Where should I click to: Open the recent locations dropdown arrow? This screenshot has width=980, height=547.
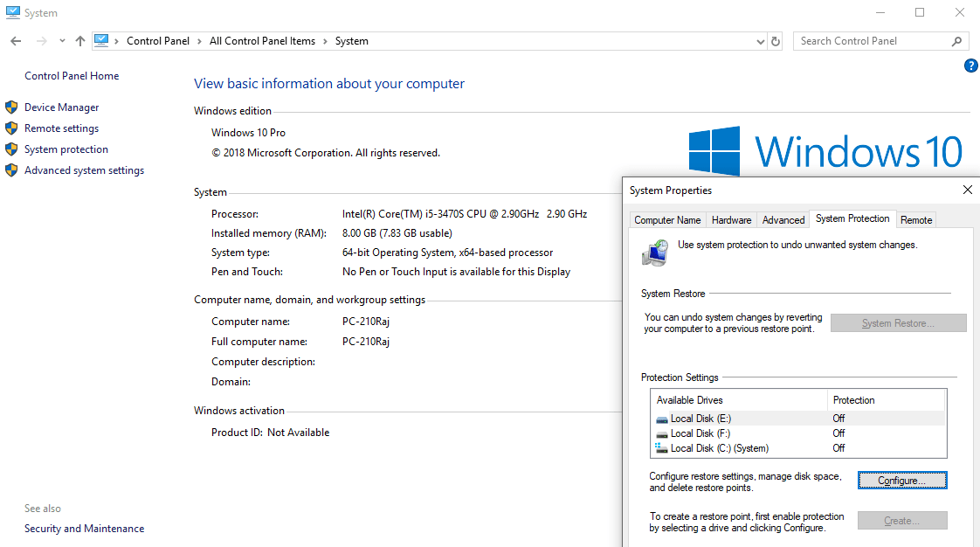pos(62,41)
